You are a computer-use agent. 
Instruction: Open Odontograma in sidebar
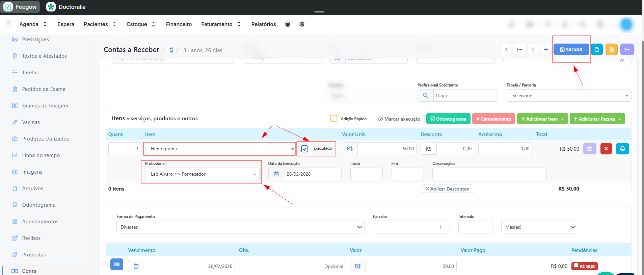click(39, 205)
